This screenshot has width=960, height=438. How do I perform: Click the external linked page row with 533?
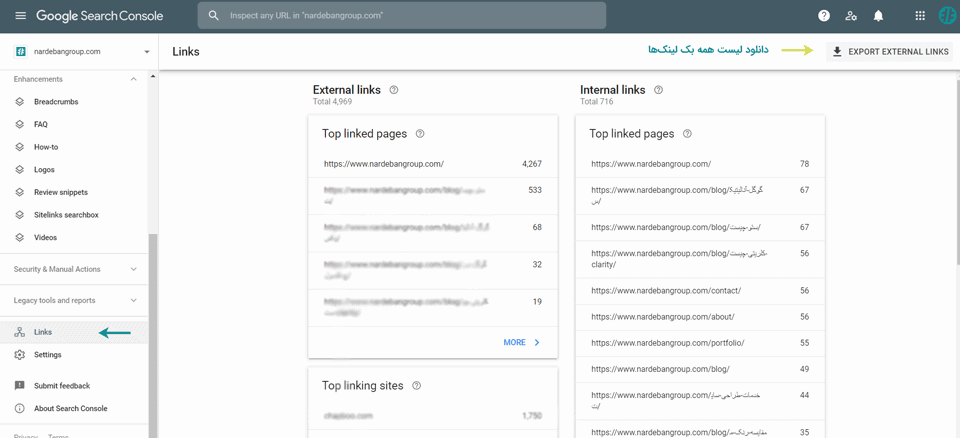coord(433,196)
